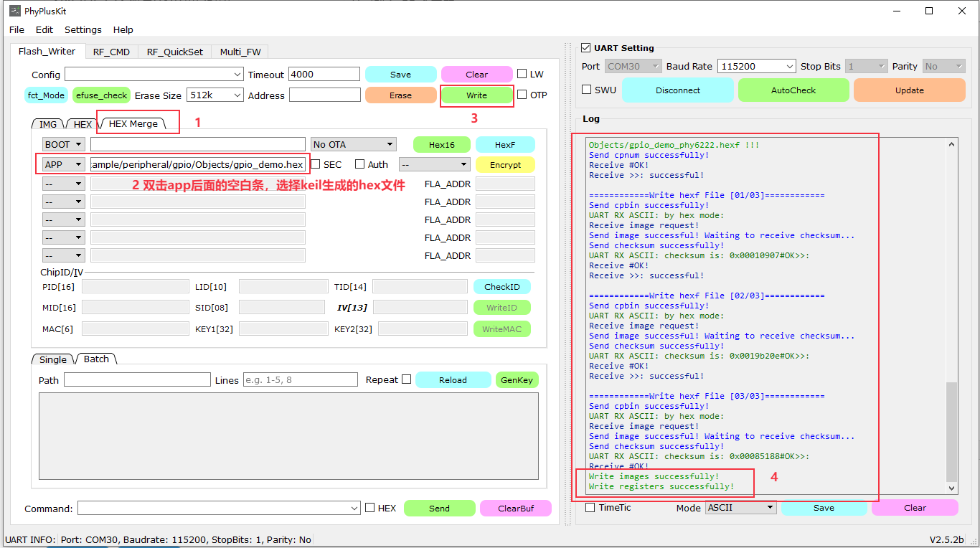This screenshot has width=980, height=548.
Task: Switch to the Batch tab
Action: [x=96, y=359]
